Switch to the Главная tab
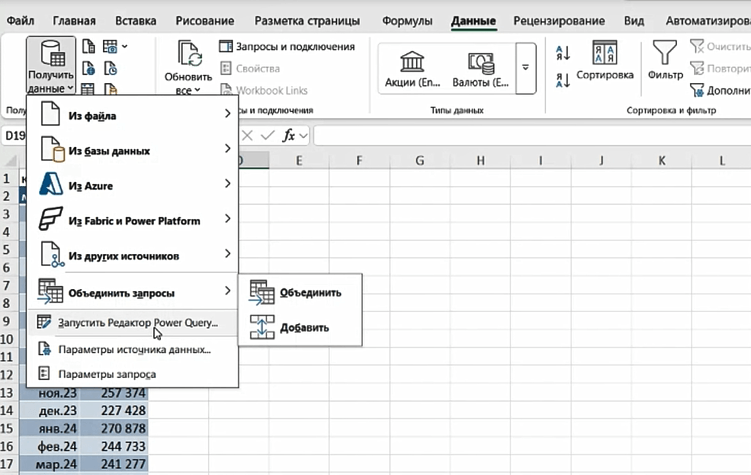The width and height of the screenshot is (751, 475). coord(74,21)
